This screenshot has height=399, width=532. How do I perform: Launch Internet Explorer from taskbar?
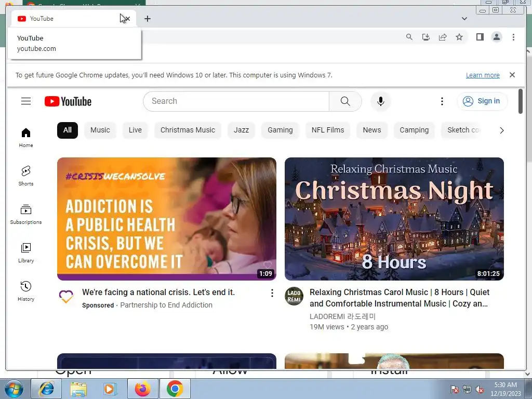(x=46, y=389)
